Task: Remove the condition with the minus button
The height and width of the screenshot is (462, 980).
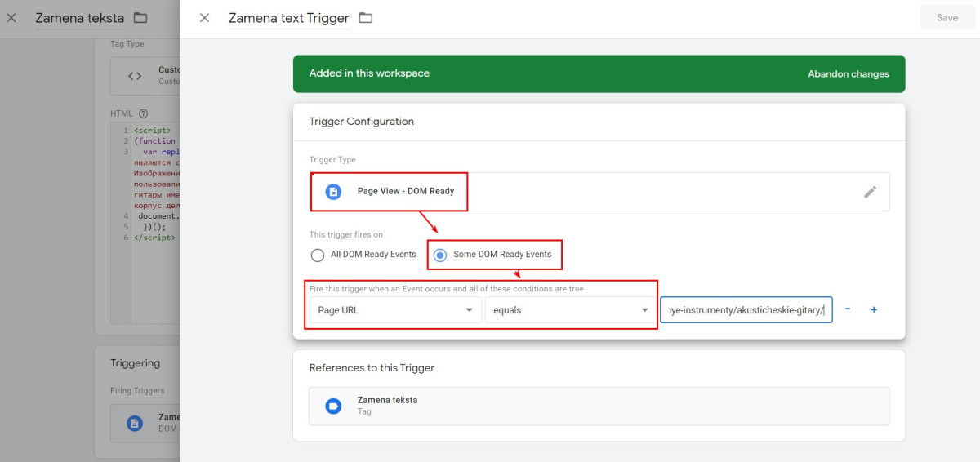Action: click(x=848, y=310)
